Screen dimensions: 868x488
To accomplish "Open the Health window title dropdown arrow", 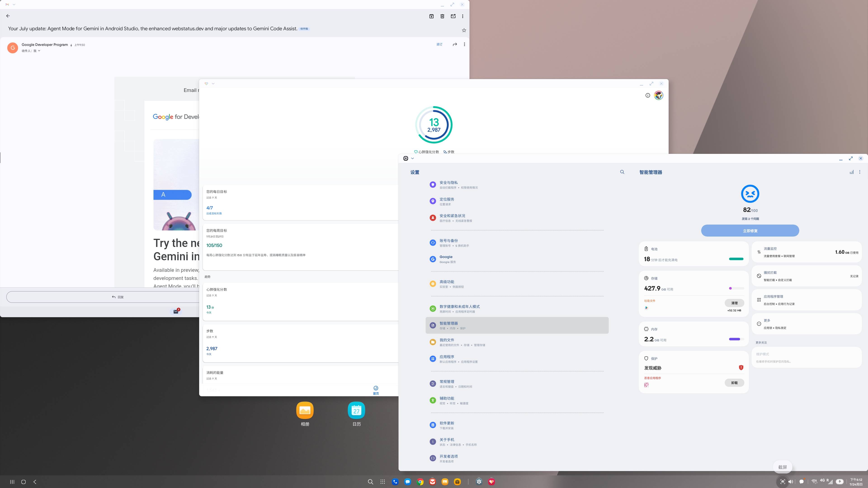I will tap(213, 84).
